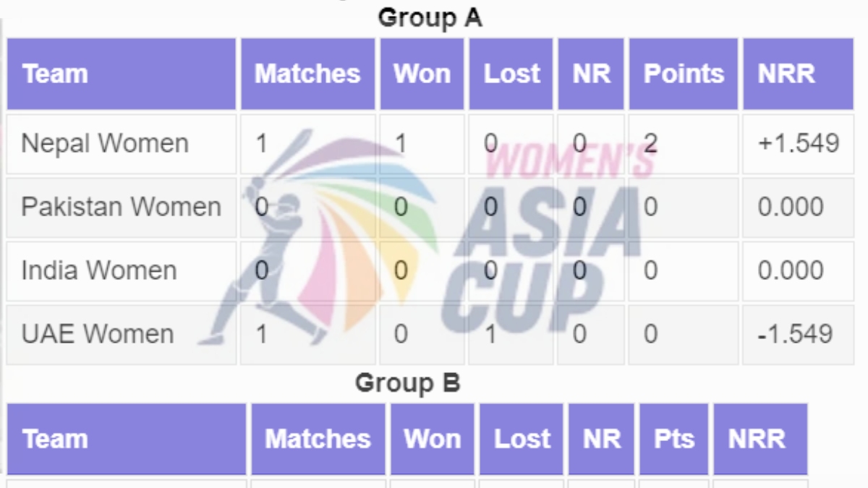Select the Won header in Group A table

[x=422, y=74]
